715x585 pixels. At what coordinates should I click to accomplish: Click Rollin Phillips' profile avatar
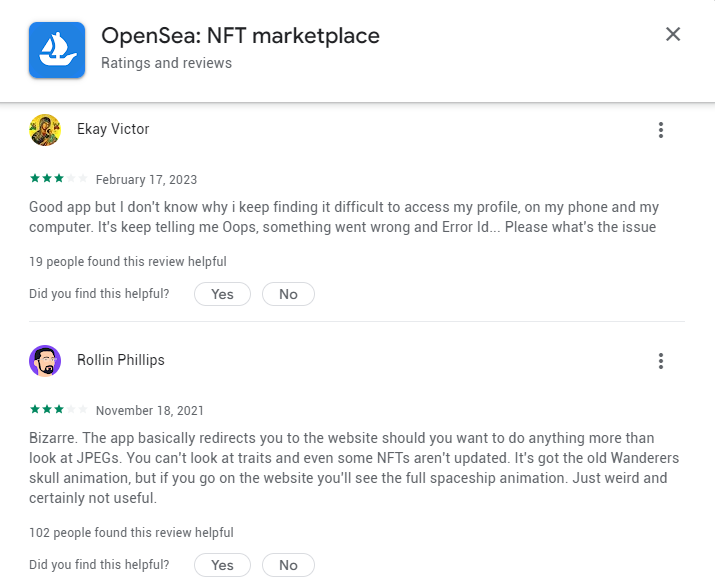[x=45, y=361]
